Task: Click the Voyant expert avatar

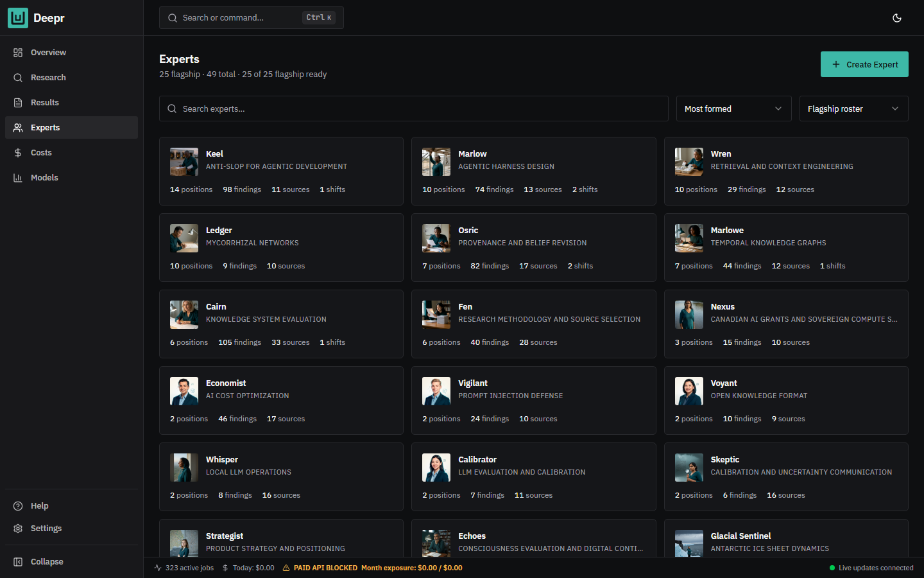Action: coord(689,391)
